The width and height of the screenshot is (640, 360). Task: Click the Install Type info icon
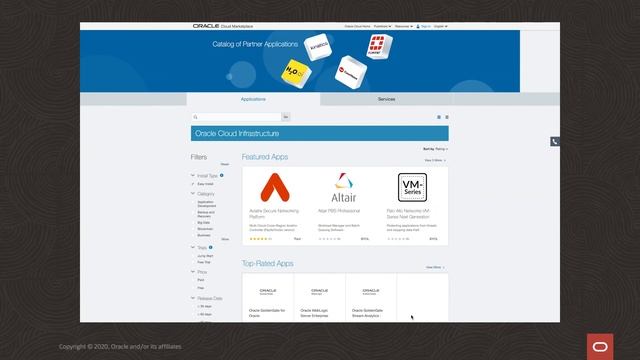pos(222,175)
